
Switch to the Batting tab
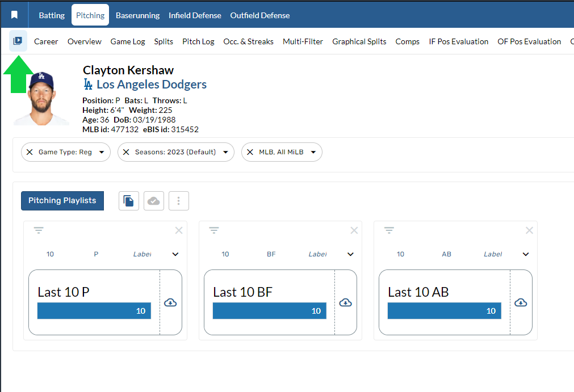coord(52,15)
